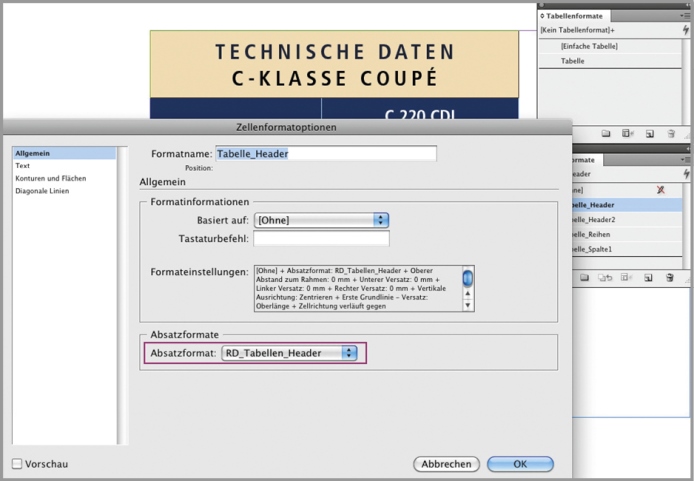Create new cell style in Zellenformate panel
694x481 pixels.
[x=648, y=277]
